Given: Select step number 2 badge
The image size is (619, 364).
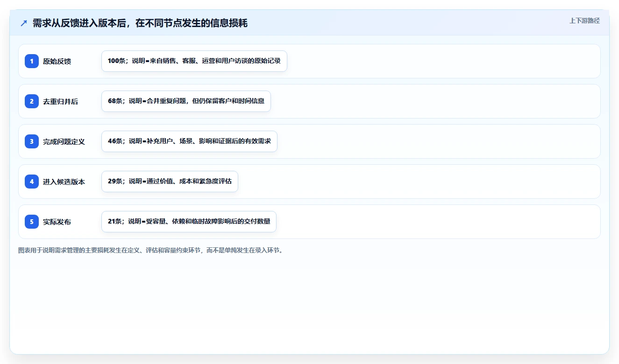Looking at the screenshot, I should [x=32, y=101].
